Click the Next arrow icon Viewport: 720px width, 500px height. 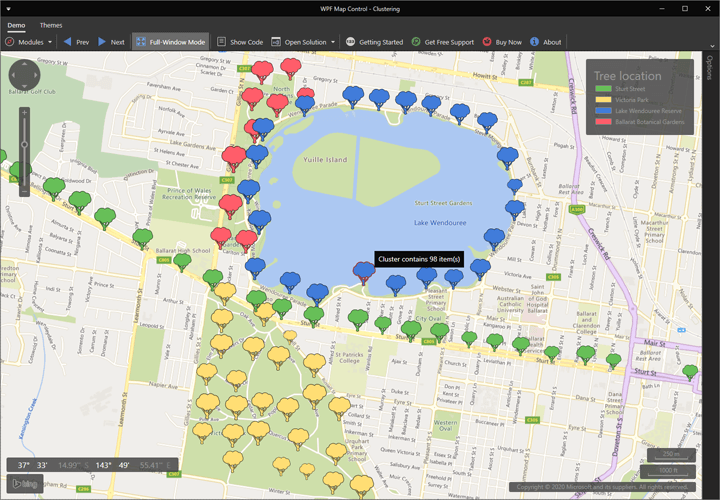coord(103,42)
